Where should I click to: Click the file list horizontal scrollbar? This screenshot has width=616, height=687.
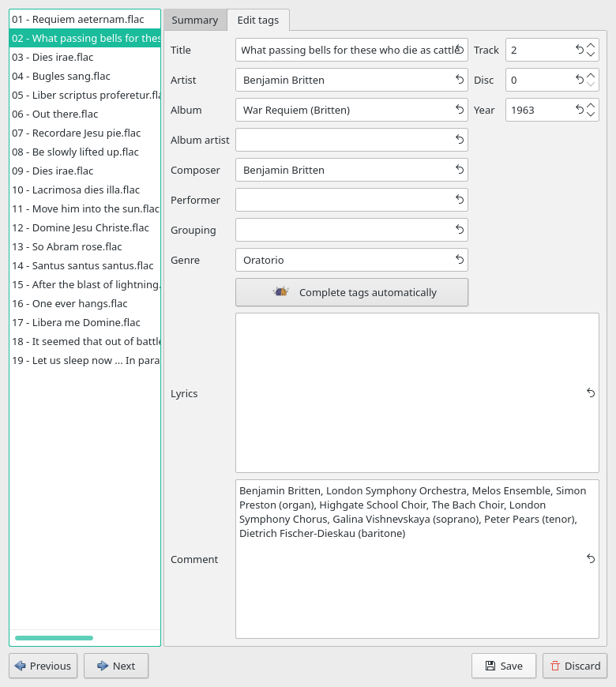click(54, 637)
